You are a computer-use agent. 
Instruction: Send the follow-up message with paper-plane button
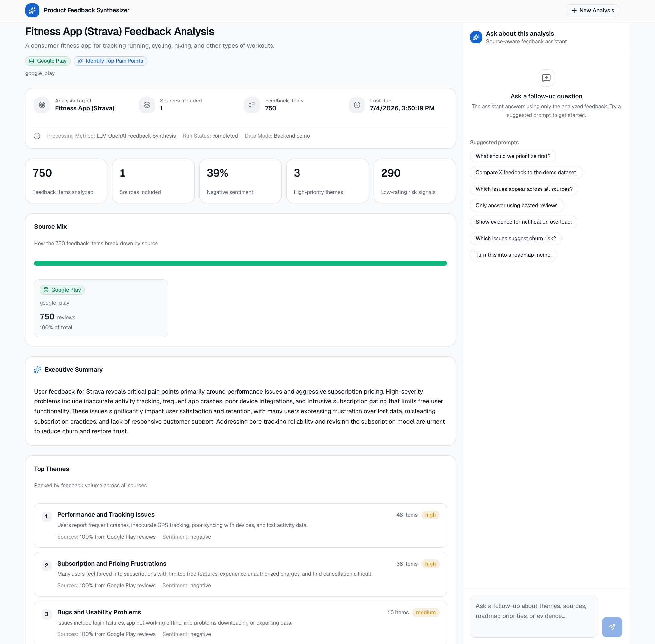click(x=612, y=627)
